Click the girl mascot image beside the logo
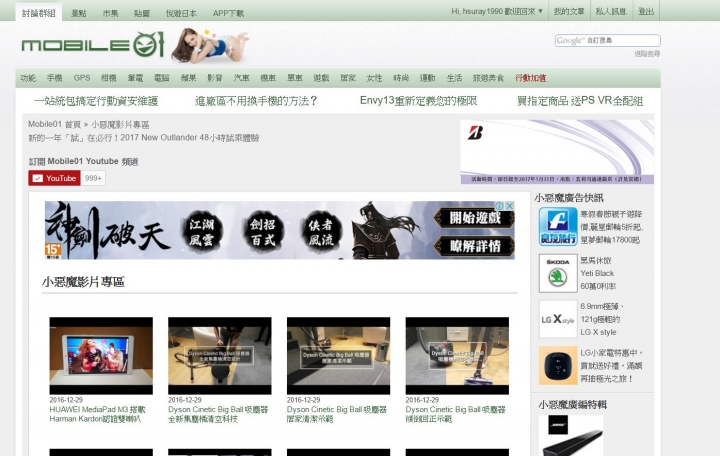The image size is (720, 456). (209, 45)
